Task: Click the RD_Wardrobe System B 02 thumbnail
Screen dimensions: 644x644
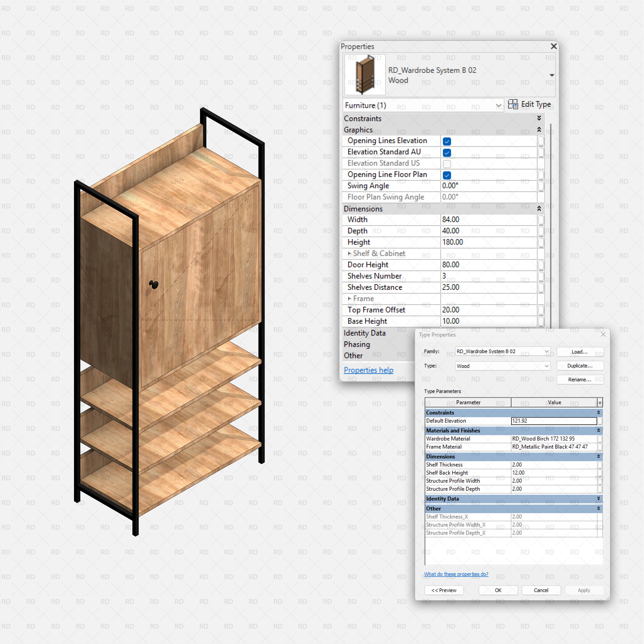Action: click(364, 74)
